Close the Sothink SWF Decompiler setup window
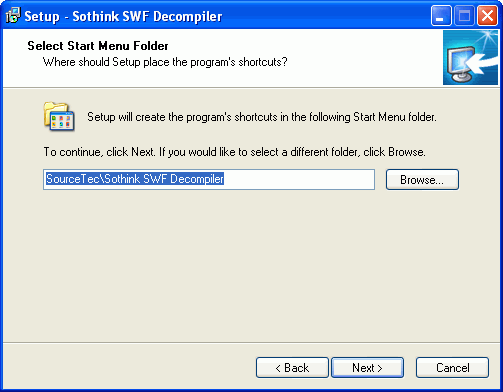The image size is (503, 392). coord(487,16)
